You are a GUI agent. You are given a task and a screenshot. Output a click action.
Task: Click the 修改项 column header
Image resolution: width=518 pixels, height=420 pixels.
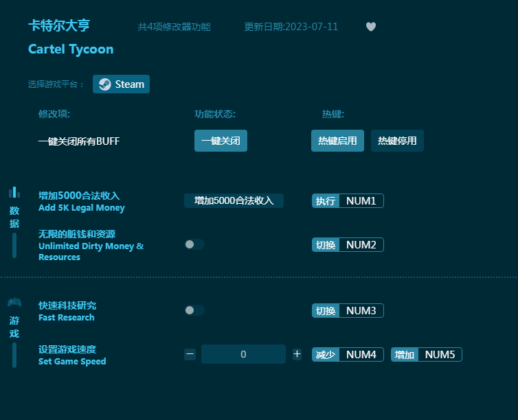54,114
